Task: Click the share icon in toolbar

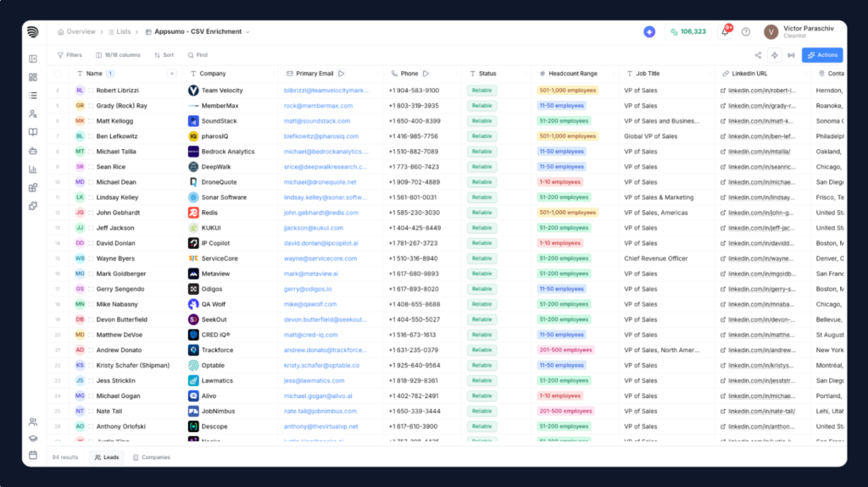Action: coord(758,55)
